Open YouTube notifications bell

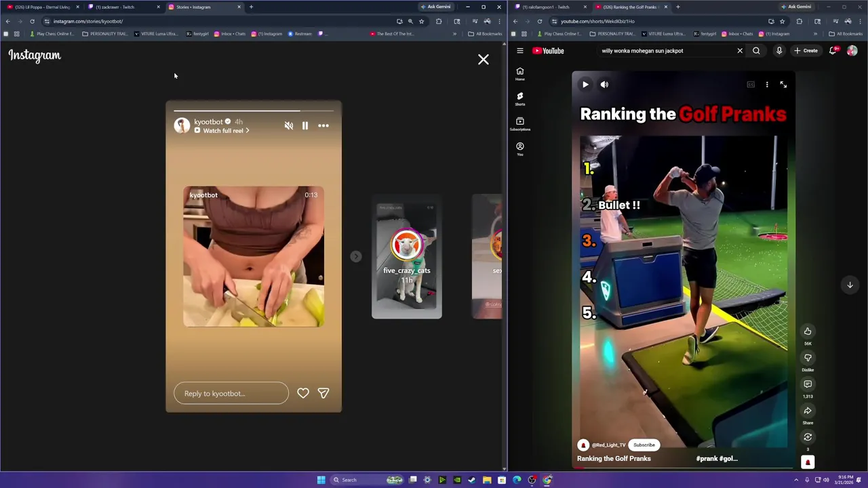pos(833,51)
